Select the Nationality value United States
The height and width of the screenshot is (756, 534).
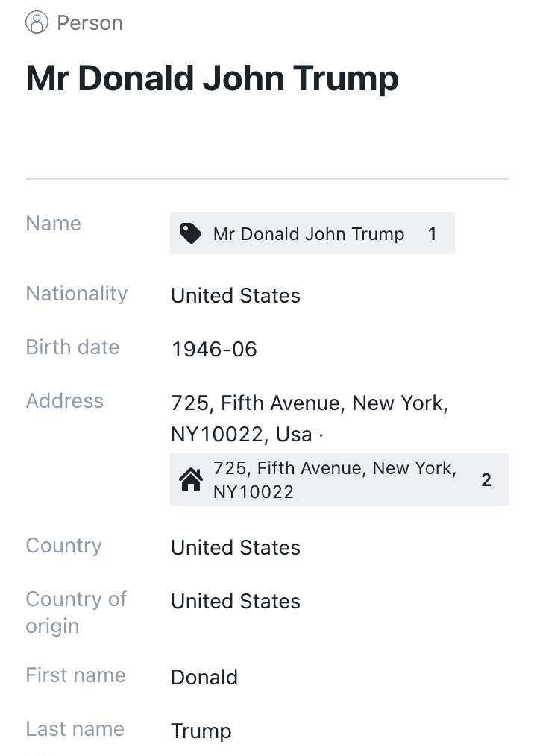236,295
